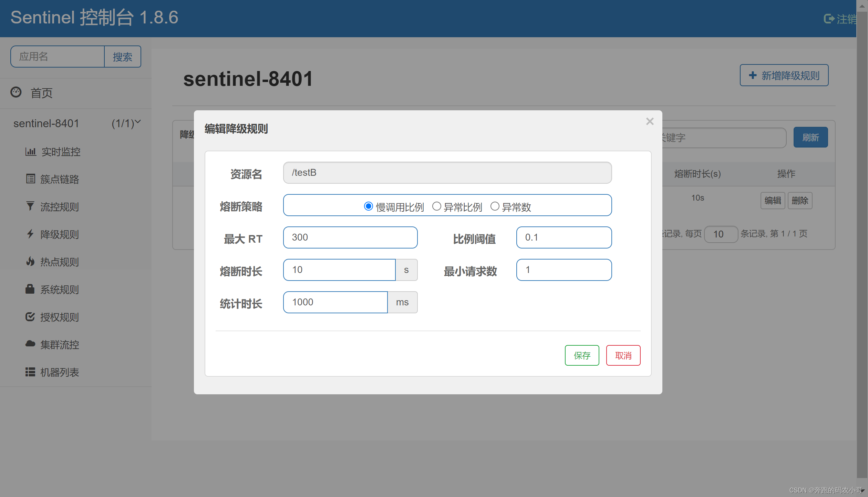
Task: Click the per-page records input showing 10
Action: tap(721, 234)
